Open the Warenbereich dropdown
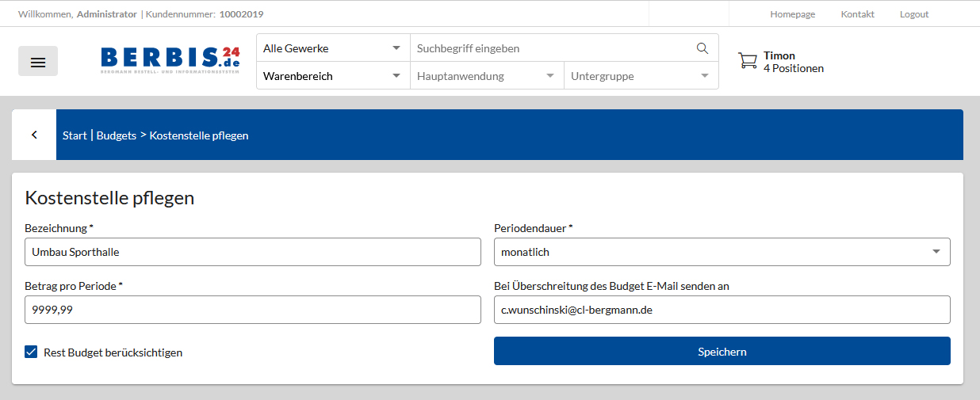 (x=333, y=76)
